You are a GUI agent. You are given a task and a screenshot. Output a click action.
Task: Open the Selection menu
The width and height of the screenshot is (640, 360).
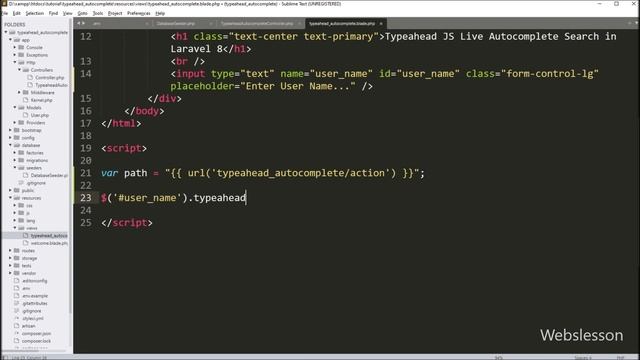pyautogui.click(x=35, y=13)
